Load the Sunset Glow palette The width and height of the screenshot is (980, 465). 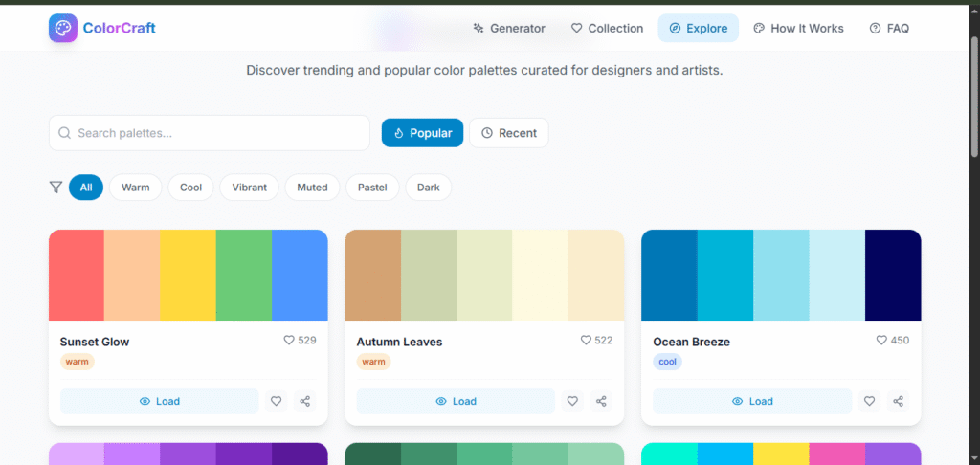[159, 401]
